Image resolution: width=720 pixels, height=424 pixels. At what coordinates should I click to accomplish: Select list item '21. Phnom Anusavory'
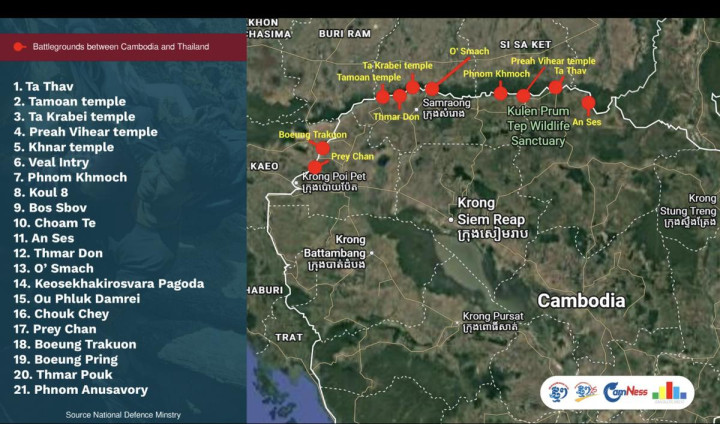click(81, 390)
